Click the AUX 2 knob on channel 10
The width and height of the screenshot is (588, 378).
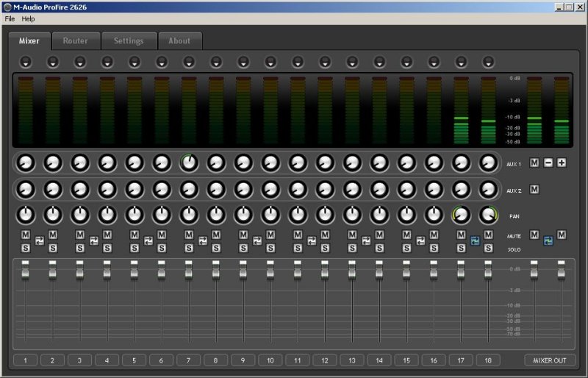point(270,190)
